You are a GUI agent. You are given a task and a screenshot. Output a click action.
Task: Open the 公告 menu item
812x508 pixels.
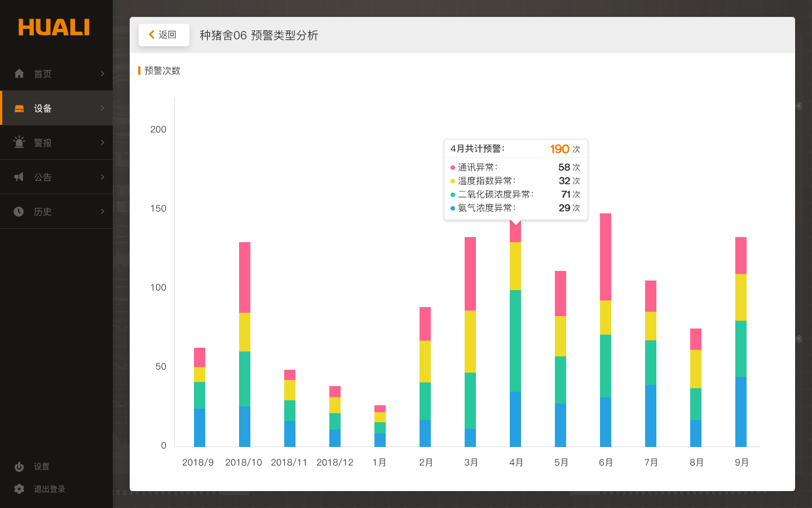43,177
